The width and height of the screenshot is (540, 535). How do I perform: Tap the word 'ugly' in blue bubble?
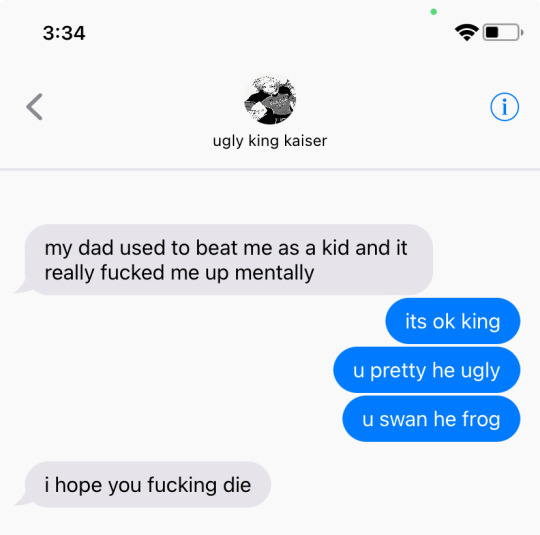pos(480,371)
